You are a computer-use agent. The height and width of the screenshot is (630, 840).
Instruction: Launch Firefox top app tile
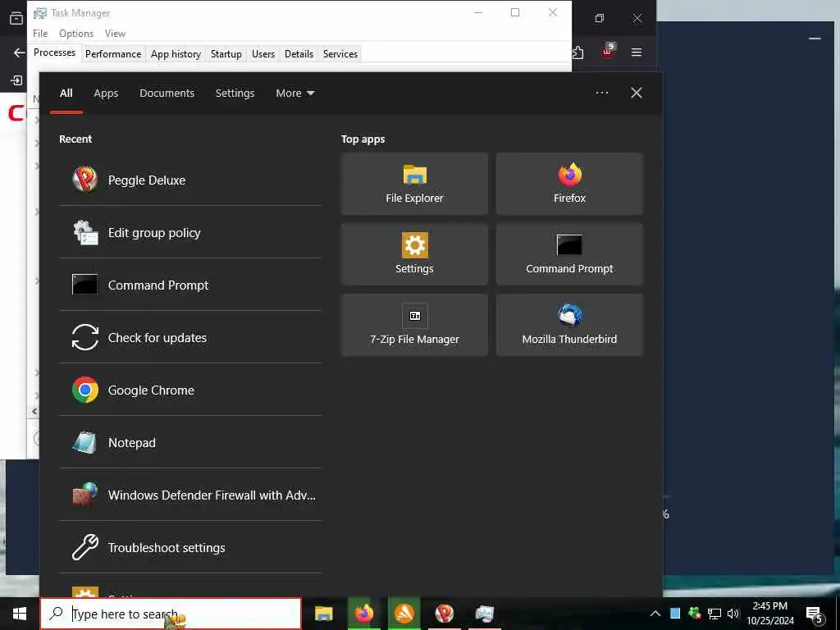coord(569,184)
